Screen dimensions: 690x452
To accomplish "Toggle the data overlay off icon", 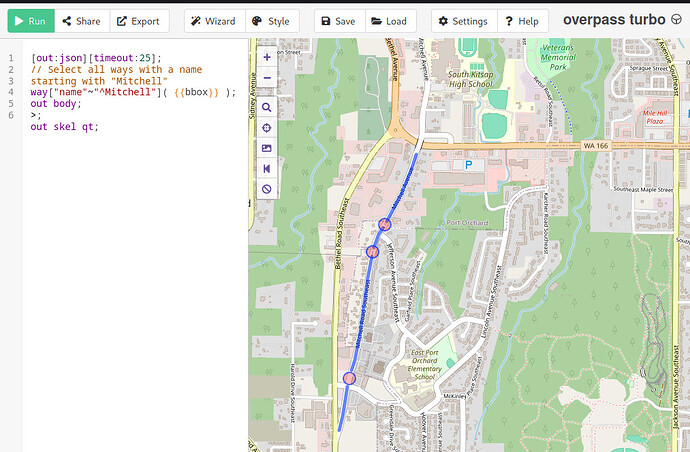I will [x=267, y=189].
